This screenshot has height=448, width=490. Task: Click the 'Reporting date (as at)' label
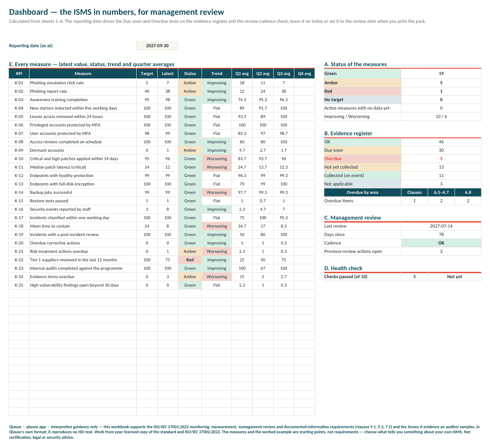(31, 46)
